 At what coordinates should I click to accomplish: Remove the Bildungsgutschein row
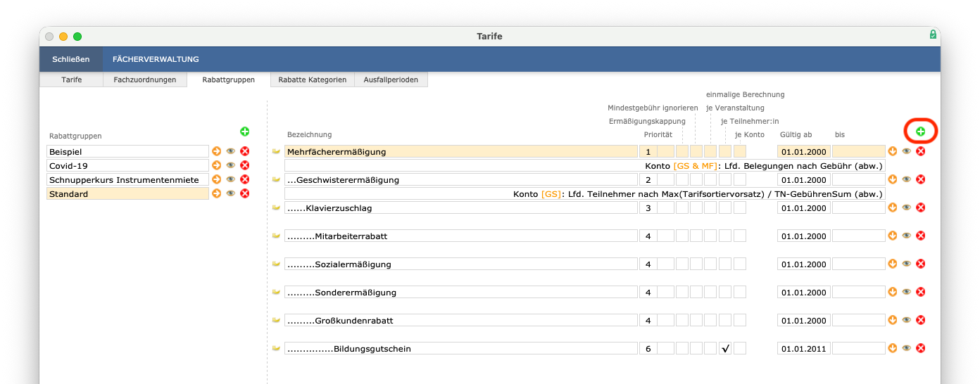[x=920, y=348]
